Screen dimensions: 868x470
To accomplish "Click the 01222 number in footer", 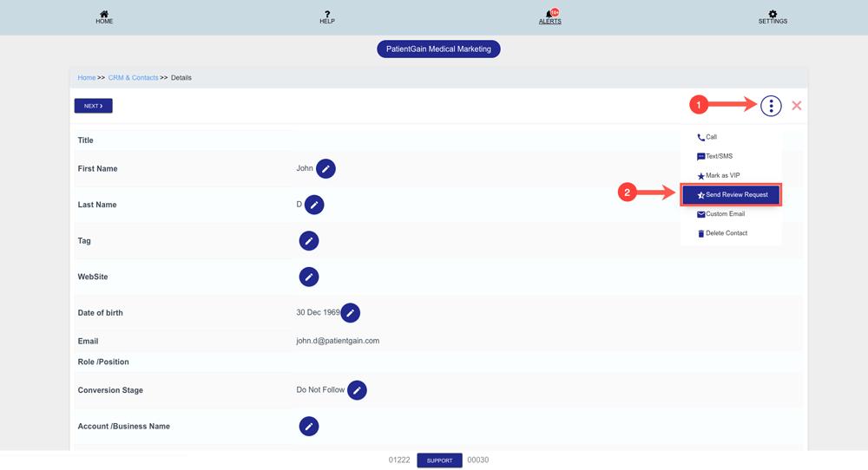I will click(x=399, y=460).
